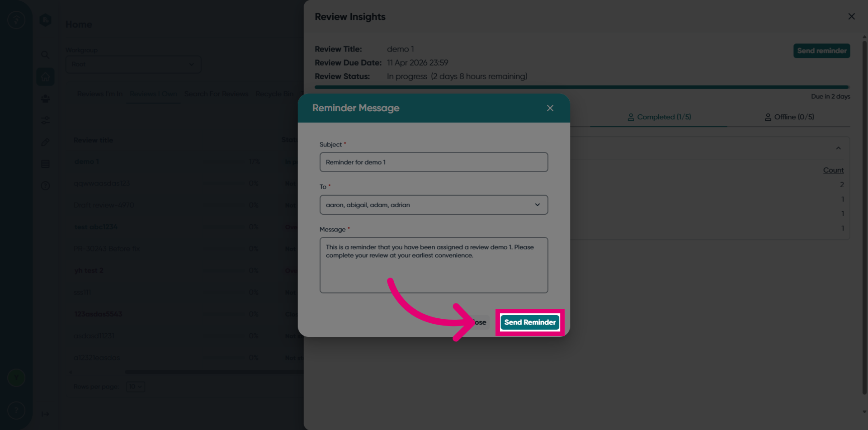Open the To recipients dropdown
Viewport: 868px width, 430px height.
(434, 205)
